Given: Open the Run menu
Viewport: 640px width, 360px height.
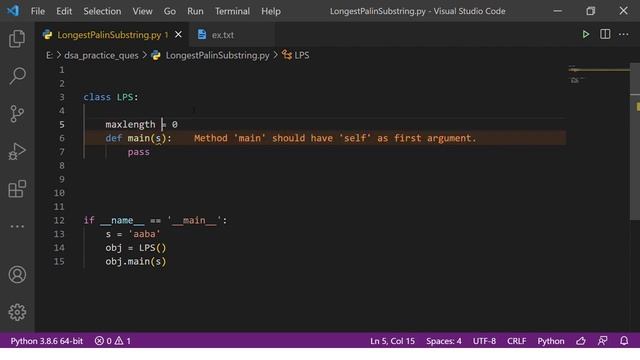Looking at the screenshot, I should [195, 11].
